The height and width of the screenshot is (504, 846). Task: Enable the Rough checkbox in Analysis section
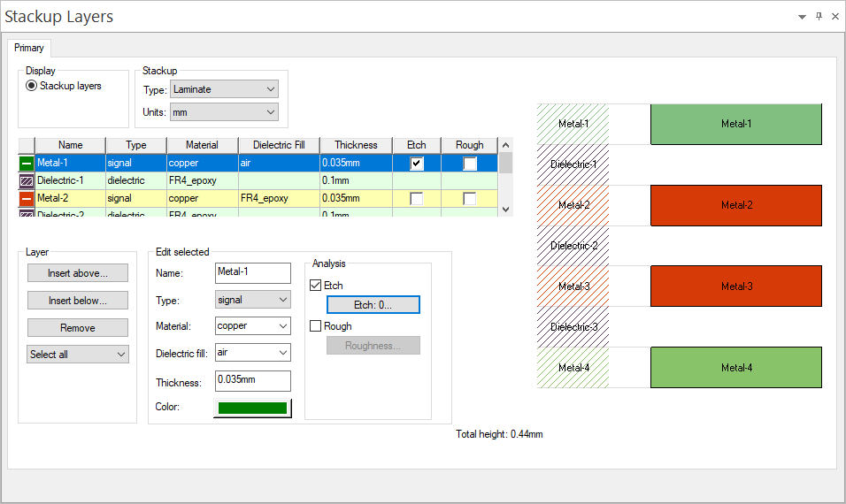(x=316, y=326)
